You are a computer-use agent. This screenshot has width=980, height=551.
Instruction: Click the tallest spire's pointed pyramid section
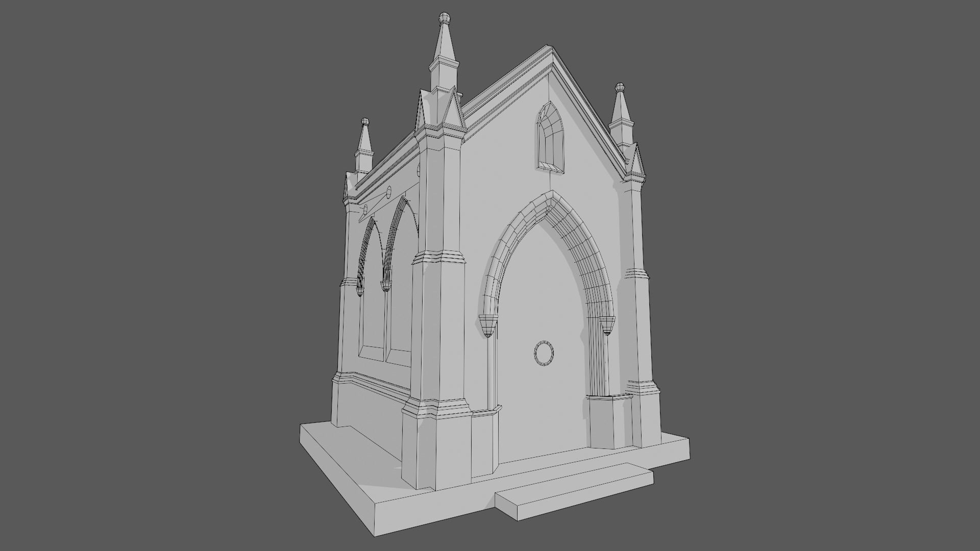click(444, 43)
